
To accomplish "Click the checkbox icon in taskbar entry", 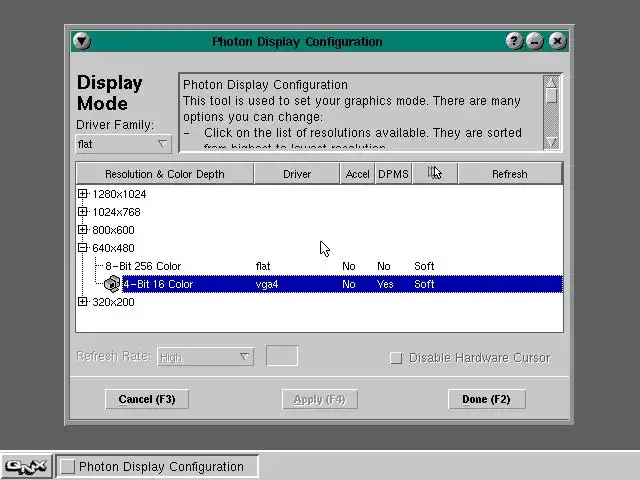I will (x=68, y=466).
